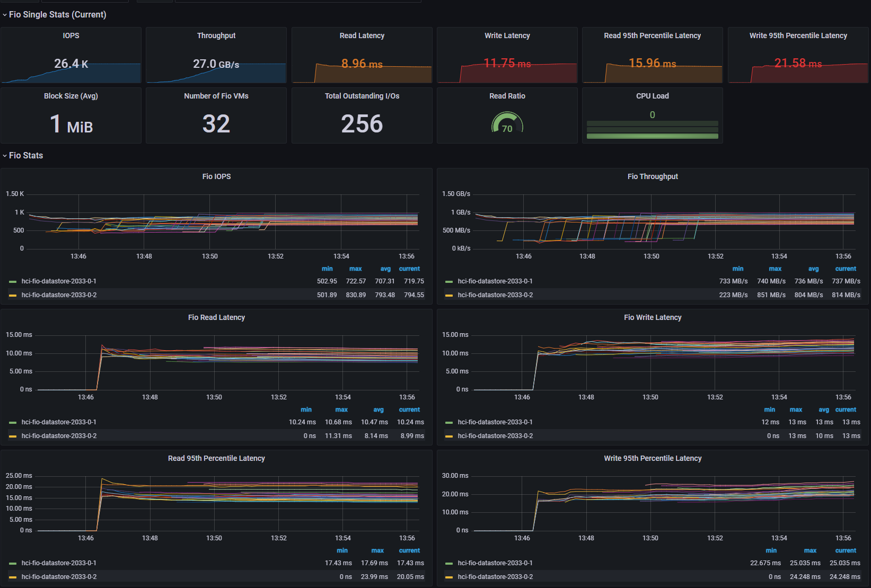Click the Read Ratio gauge icon
Screen dimensions: 871x588
pos(507,122)
